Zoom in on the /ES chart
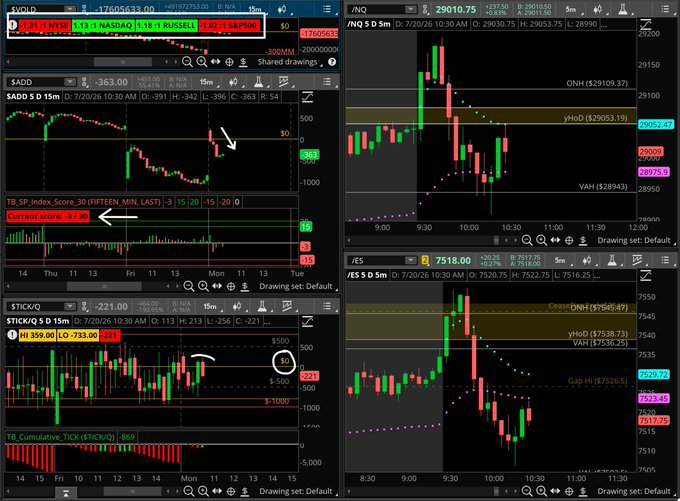The height and width of the screenshot is (501, 680). (x=541, y=491)
